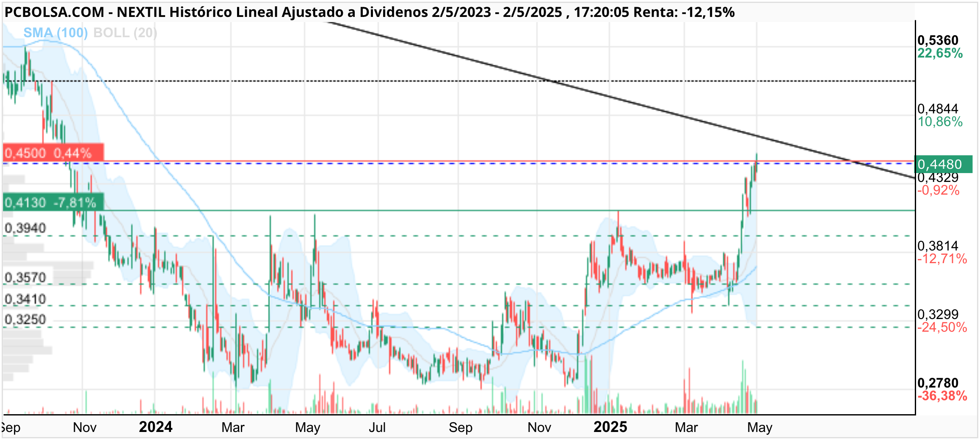The width and height of the screenshot is (980, 440).
Task: Click the 0,2780 price axis value
Action: [x=938, y=383]
